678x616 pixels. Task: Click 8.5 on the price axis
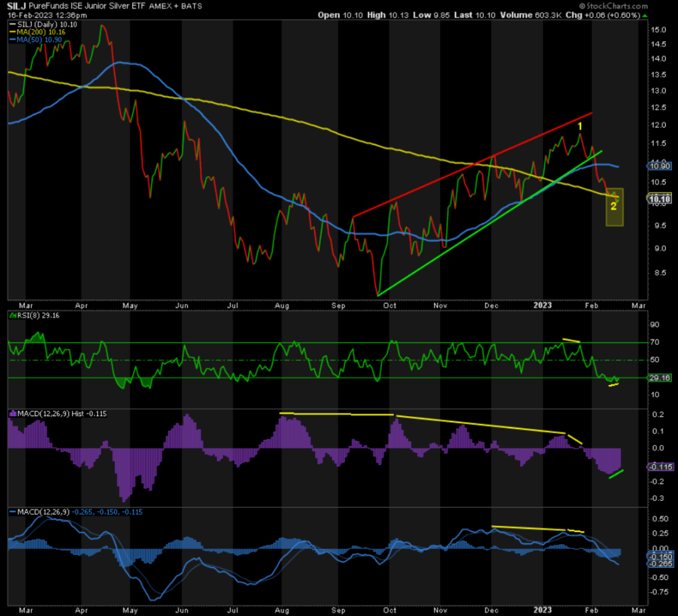[660, 273]
